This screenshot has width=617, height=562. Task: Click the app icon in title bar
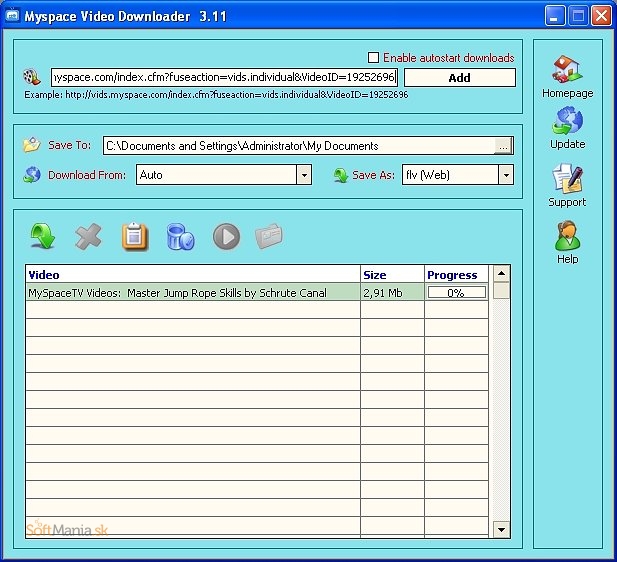tap(13, 16)
